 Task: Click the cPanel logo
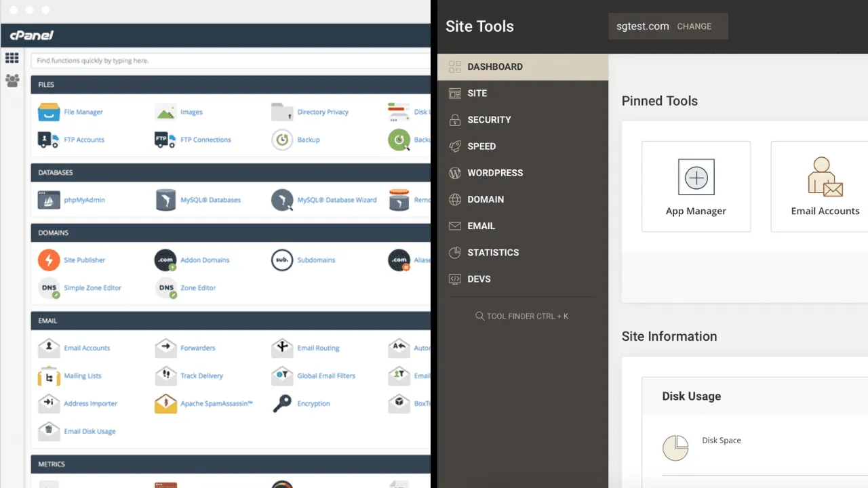pyautogui.click(x=31, y=35)
